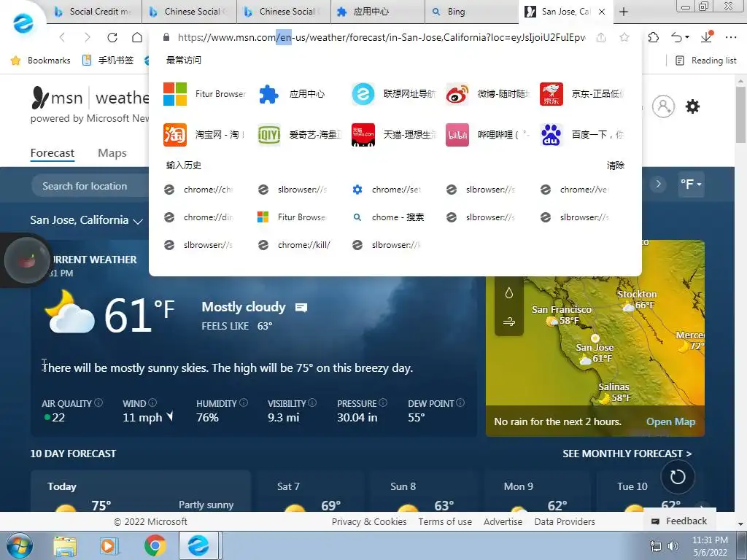Open the iQIYI 爱奇艺 shortcut tile
The width and height of the screenshot is (747, 560).
(x=298, y=135)
